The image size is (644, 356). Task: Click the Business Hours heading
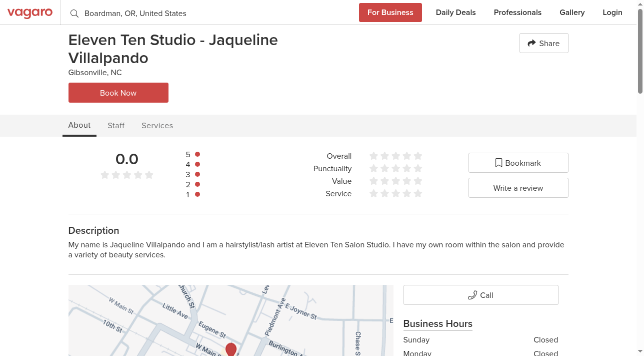coord(438,323)
